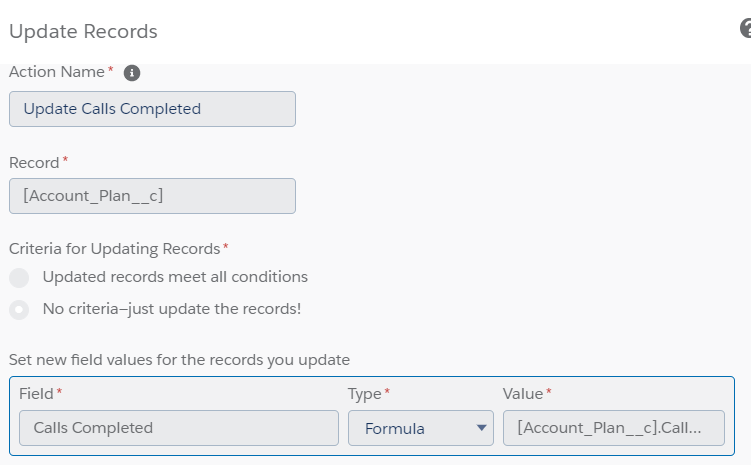Click the 'Criteria for Updating Records' label
Screen dimensions: 751x465
coord(114,247)
